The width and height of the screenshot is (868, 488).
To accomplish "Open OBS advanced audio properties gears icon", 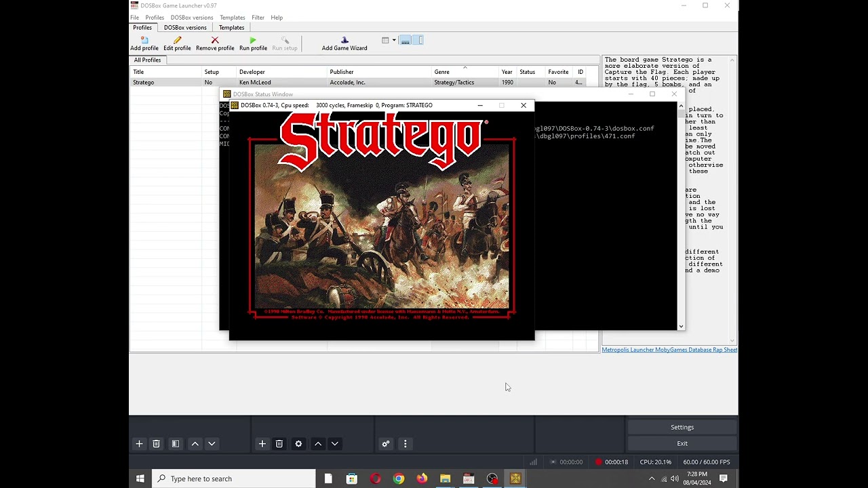I will pos(386,444).
